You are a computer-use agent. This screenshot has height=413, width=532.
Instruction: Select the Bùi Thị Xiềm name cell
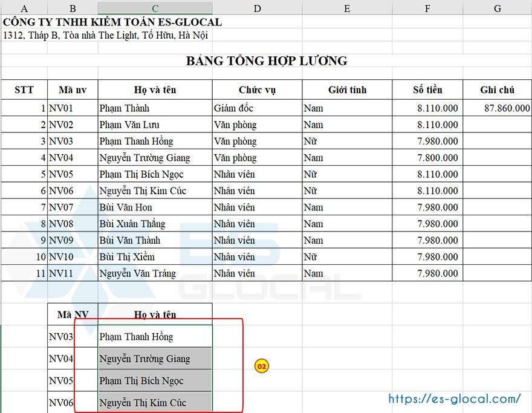tap(155, 256)
